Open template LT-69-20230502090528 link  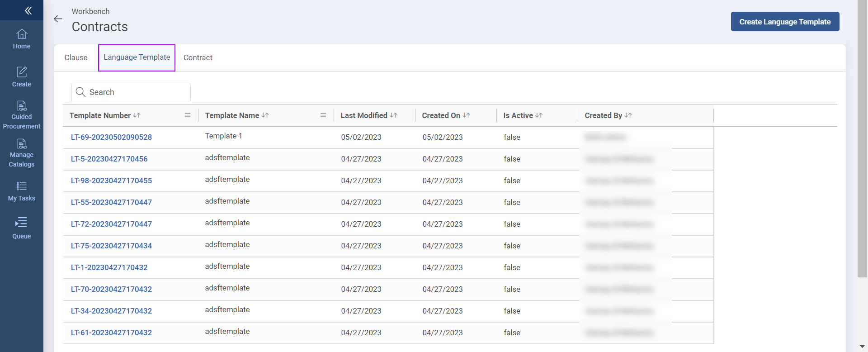click(111, 137)
